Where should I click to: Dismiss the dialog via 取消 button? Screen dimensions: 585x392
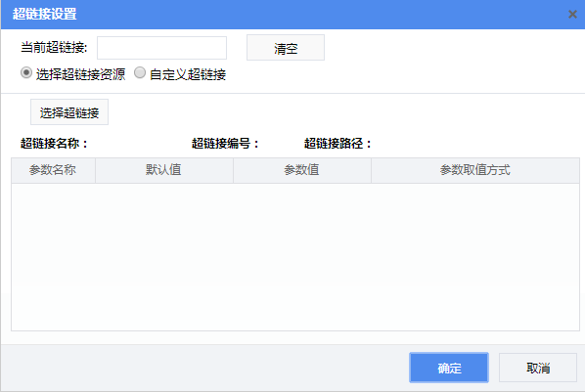tap(538, 368)
